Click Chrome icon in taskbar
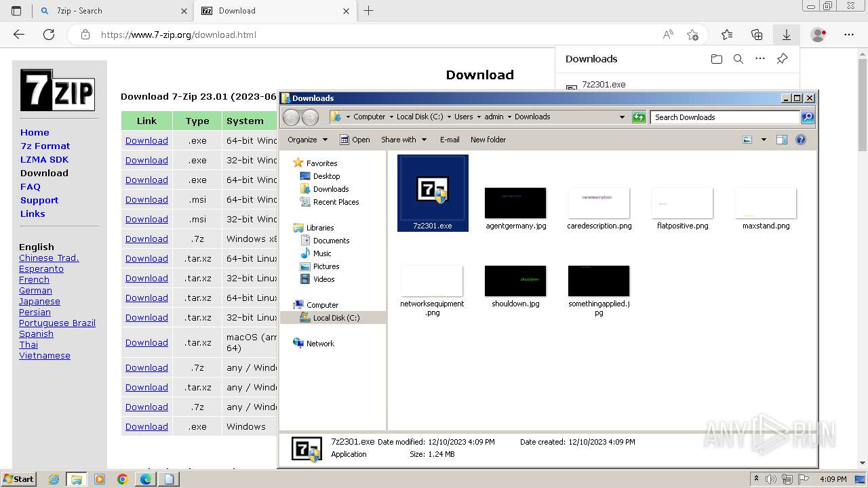This screenshot has height=488, width=868. point(122,479)
